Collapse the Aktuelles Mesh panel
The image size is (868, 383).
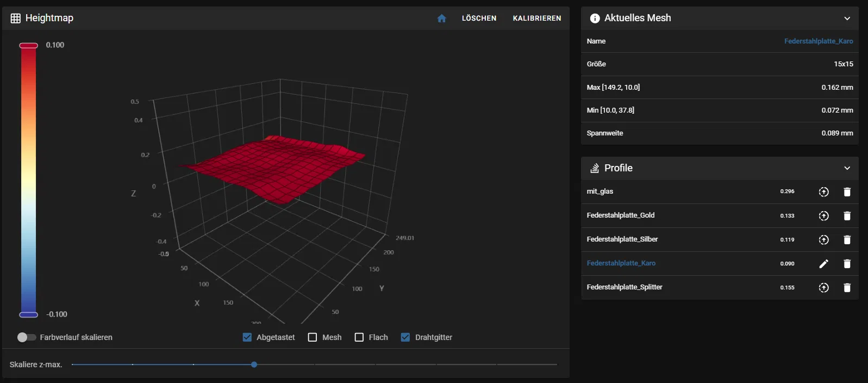[x=847, y=18]
